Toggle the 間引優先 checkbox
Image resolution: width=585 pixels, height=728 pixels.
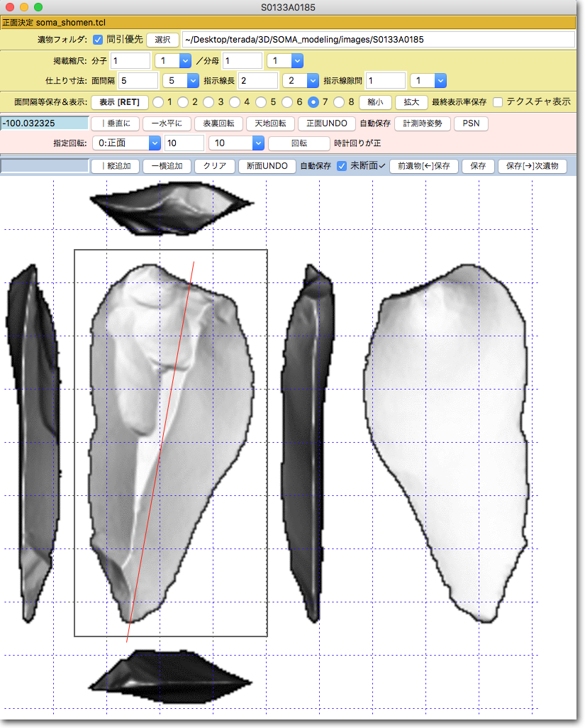pyautogui.click(x=98, y=40)
